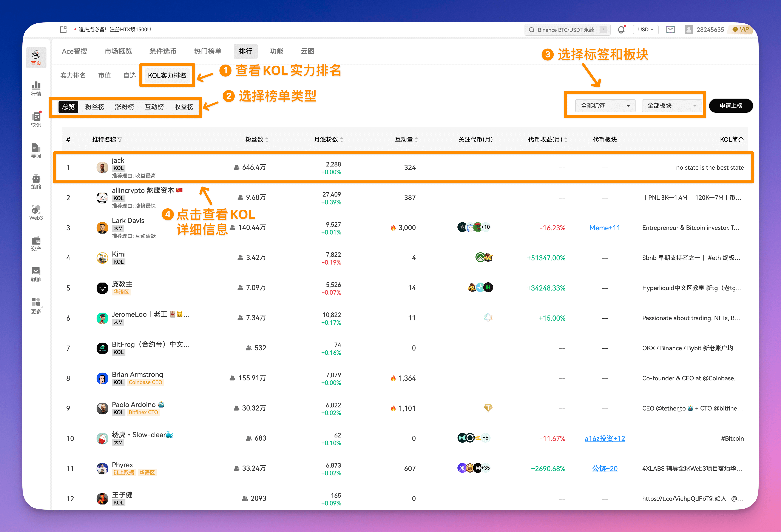Click the popout window icon at top left
781x532 pixels.
(63, 29)
